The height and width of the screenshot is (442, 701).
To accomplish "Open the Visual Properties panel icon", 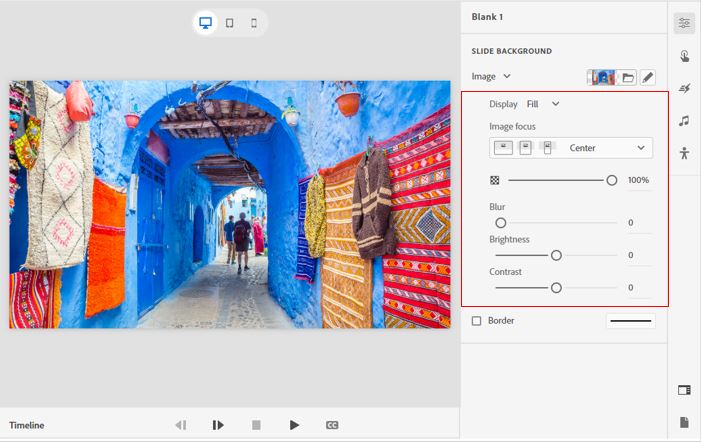I will (x=684, y=24).
